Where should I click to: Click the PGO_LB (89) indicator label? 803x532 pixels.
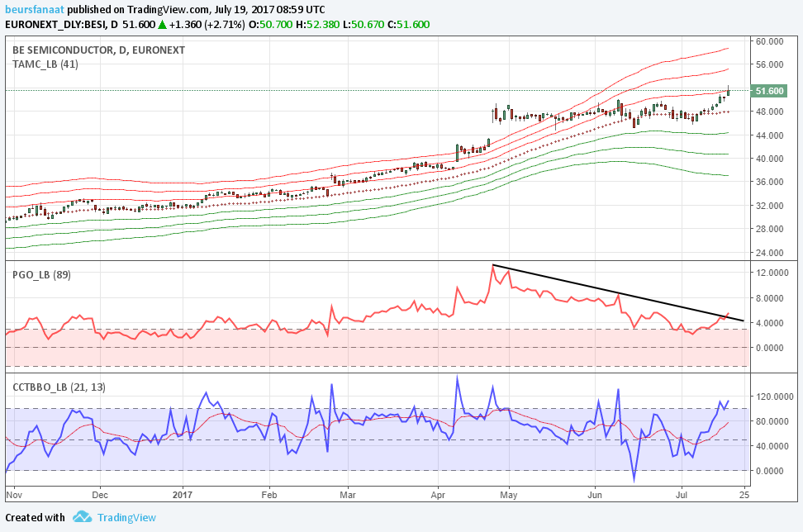click(x=41, y=275)
